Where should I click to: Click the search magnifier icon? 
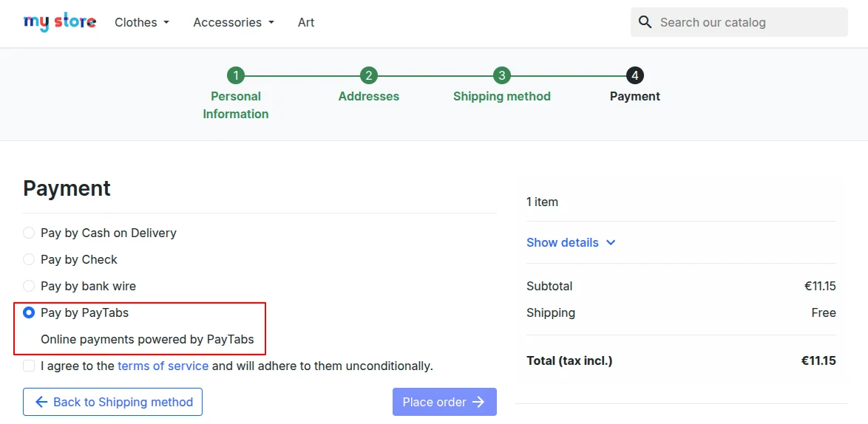(x=645, y=22)
